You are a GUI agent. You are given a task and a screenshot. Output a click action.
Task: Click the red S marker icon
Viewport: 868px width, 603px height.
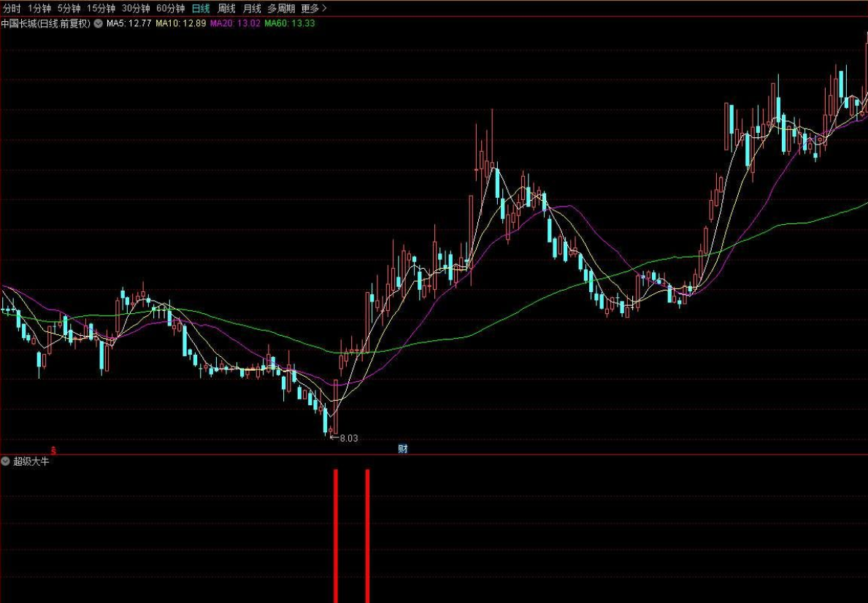pyautogui.click(x=54, y=450)
